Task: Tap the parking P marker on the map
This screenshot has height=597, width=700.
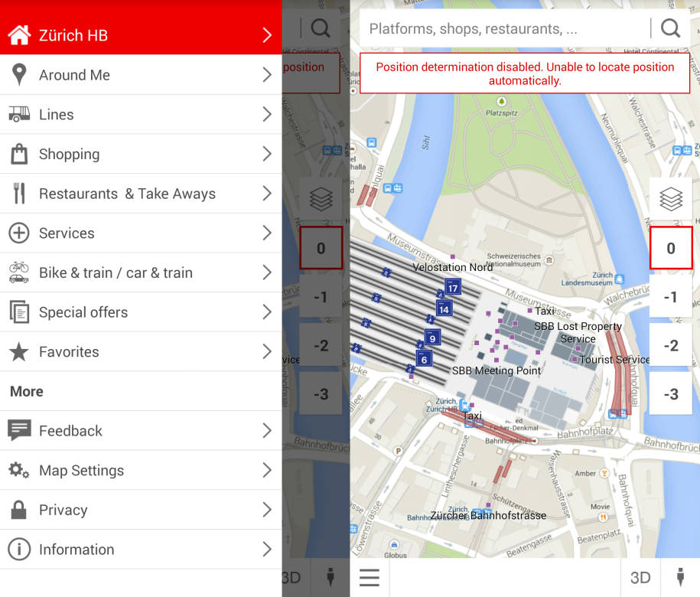Action: [398, 451]
